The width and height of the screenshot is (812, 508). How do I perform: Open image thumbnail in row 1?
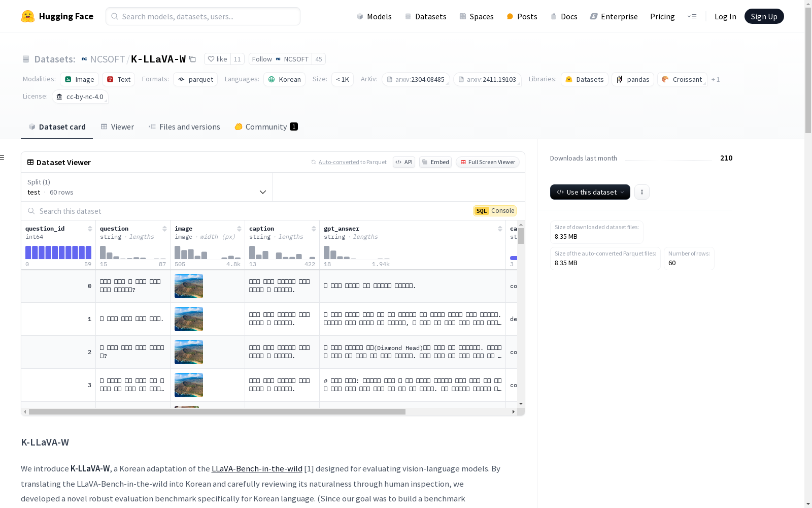pos(189,319)
